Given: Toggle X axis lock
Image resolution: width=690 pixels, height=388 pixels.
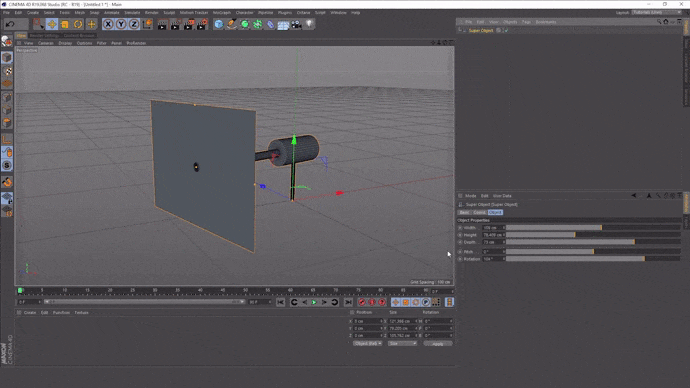Looking at the screenshot, I should (x=108, y=24).
